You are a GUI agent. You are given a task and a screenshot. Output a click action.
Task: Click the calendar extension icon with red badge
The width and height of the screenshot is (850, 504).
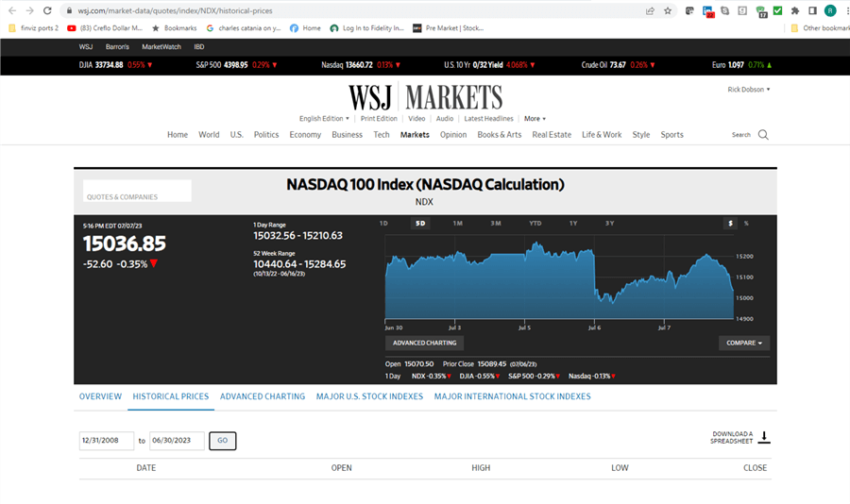click(x=707, y=10)
